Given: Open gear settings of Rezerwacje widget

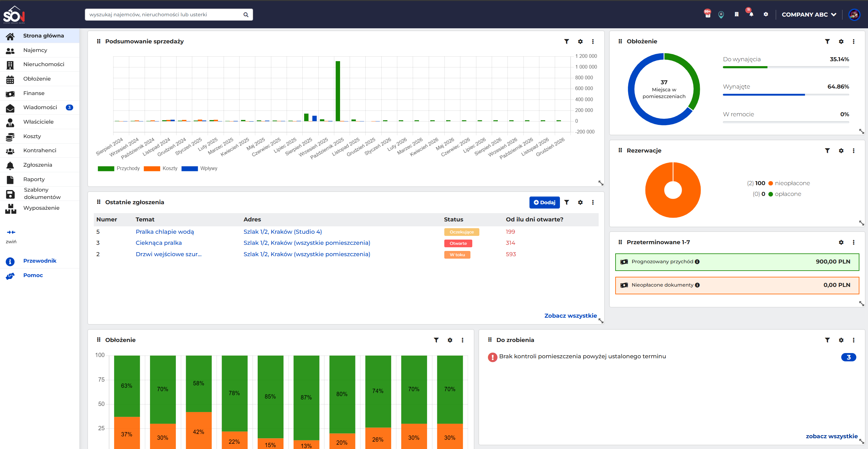Looking at the screenshot, I should pyautogui.click(x=841, y=151).
